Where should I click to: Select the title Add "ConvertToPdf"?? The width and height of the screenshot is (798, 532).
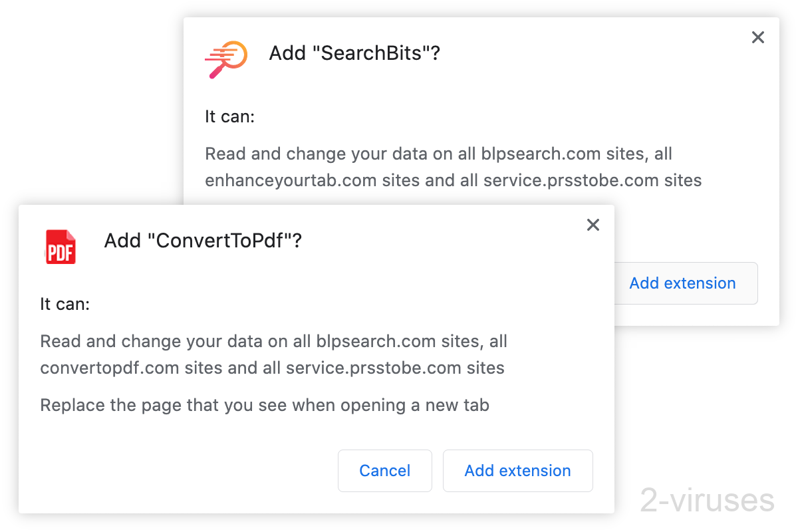tap(202, 241)
